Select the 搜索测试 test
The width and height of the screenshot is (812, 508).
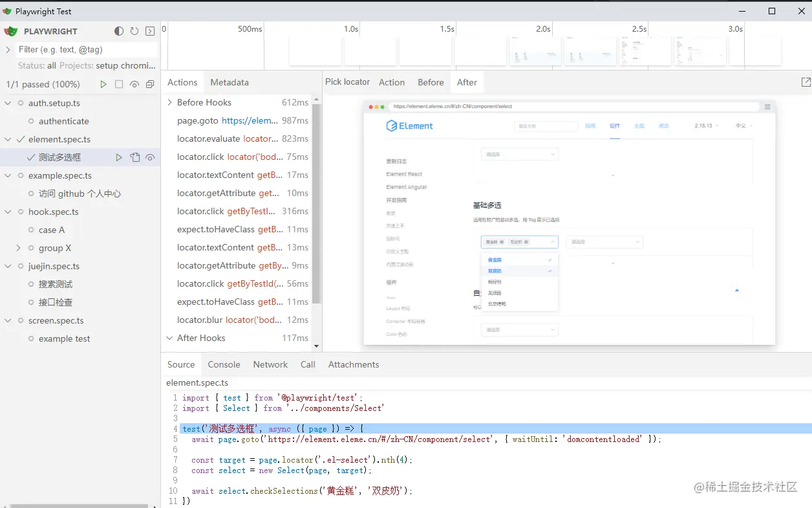[56, 284]
